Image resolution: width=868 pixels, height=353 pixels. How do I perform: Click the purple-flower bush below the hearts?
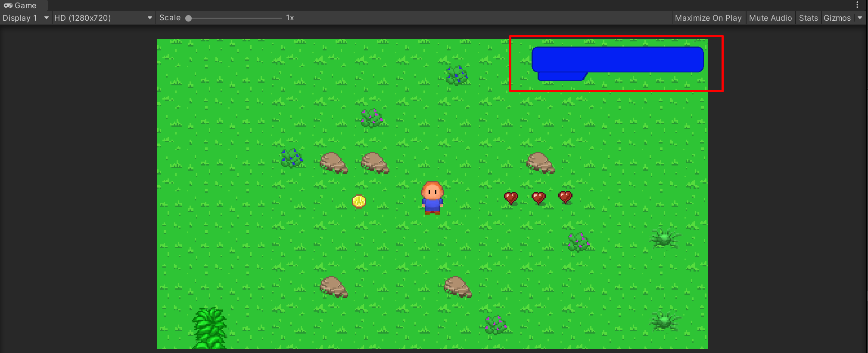tap(578, 242)
